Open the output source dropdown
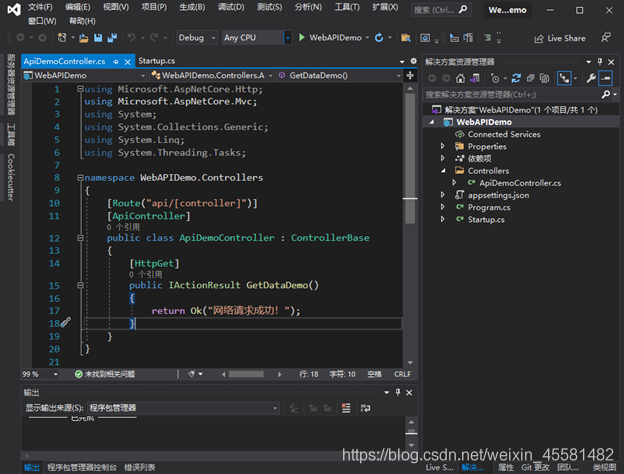The width and height of the screenshot is (624, 474). 183,408
